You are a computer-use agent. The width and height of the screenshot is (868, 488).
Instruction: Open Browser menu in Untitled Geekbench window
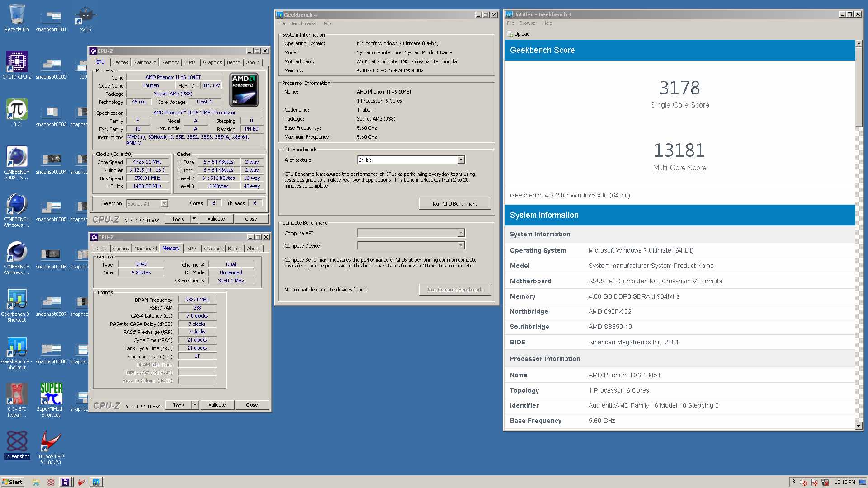point(528,23)
